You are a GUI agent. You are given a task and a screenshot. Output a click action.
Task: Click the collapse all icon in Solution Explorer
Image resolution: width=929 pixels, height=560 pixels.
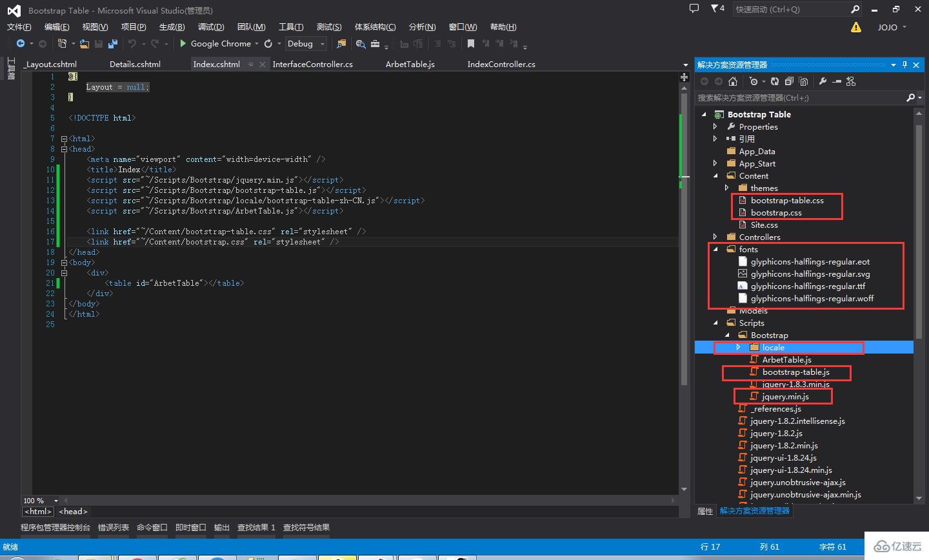[789, 81]
